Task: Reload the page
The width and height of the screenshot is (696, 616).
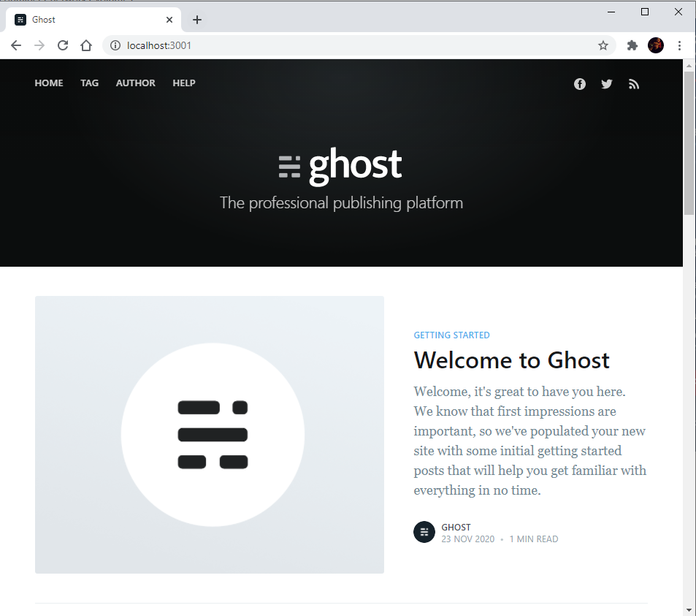Action: point(63,45)
